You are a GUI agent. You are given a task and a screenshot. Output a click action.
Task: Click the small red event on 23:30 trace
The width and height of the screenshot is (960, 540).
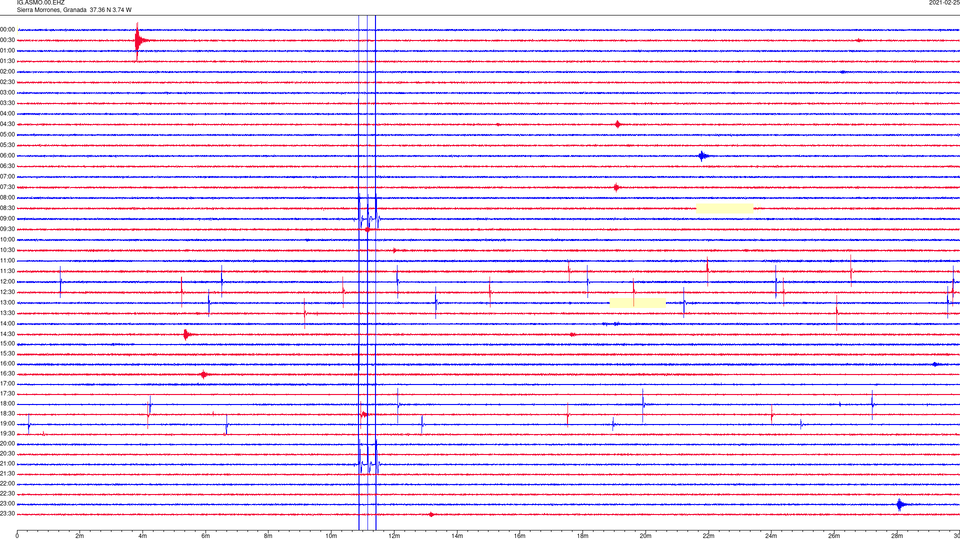click(x=432, y=514)
